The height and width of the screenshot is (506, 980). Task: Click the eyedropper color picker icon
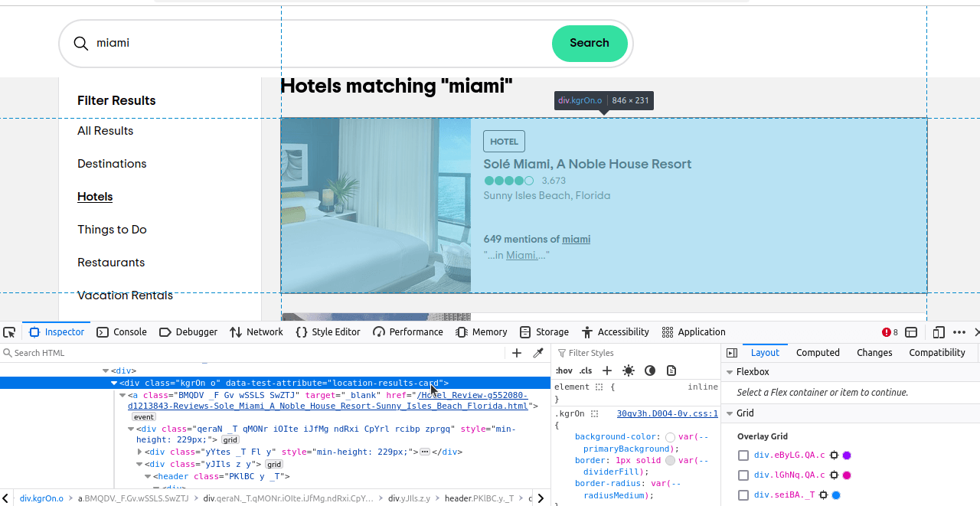(x=538, y=353)
